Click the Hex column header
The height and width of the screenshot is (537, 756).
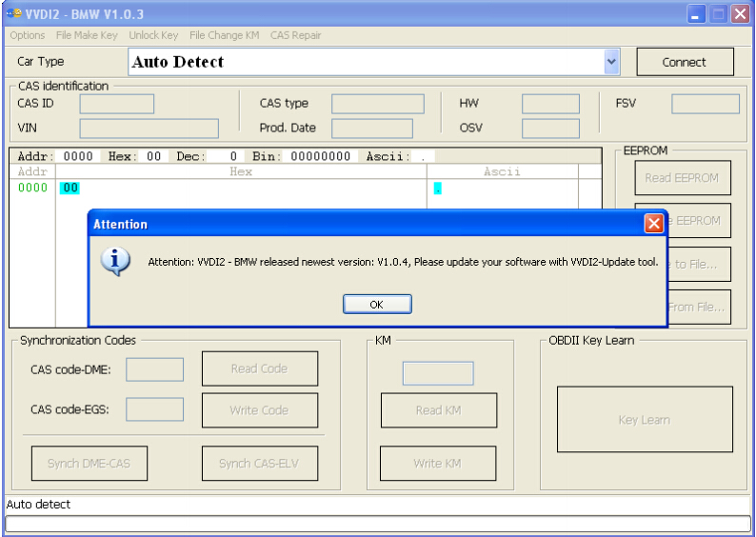point(241,171)
